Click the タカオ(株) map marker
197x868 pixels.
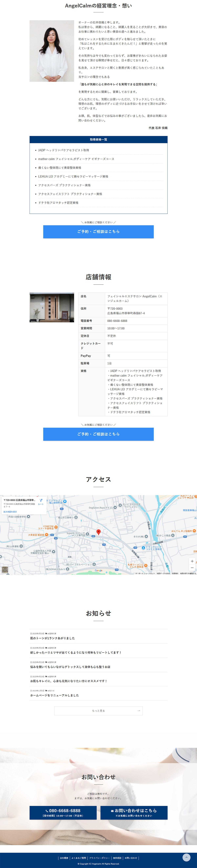[146, 536]
